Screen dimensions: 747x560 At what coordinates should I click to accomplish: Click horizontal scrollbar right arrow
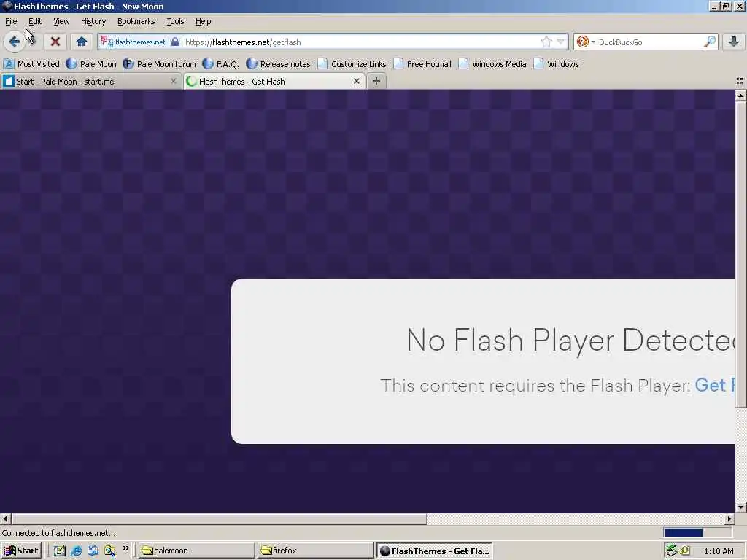729,518
